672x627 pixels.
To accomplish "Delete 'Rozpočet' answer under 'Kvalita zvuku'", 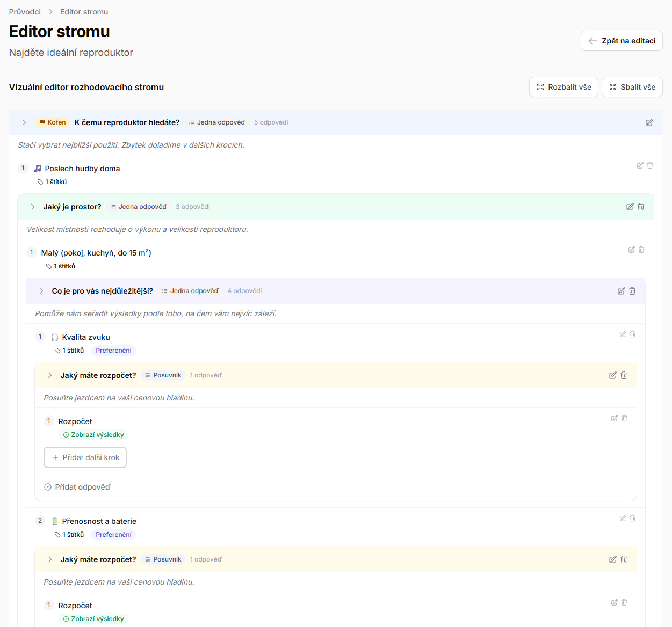I will [624, 418].
